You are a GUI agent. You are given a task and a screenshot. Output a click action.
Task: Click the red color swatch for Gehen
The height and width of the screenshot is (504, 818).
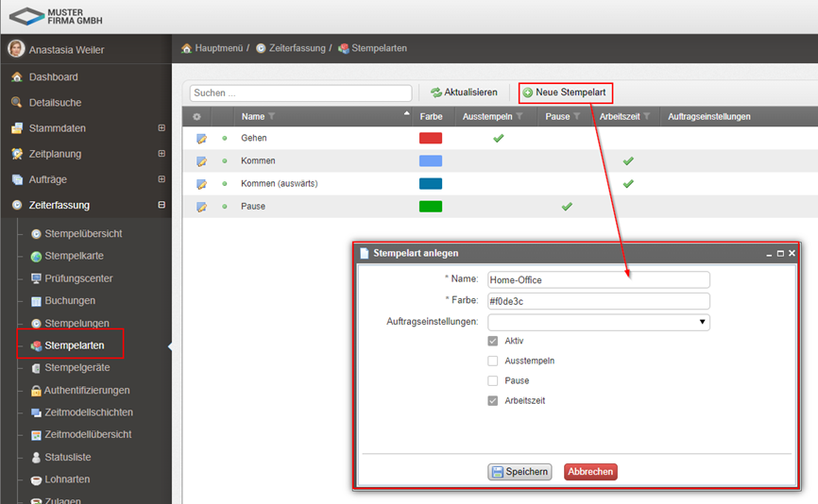coord(431,139)
